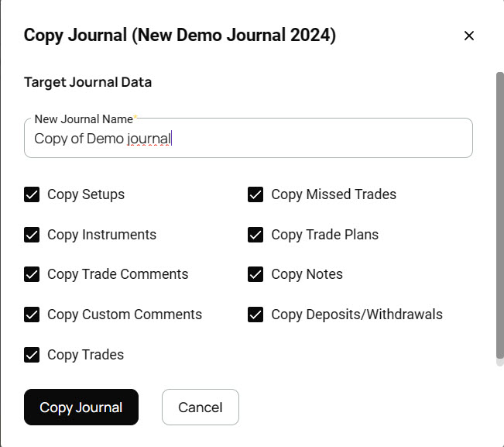Uncheck the Copy Setups checkbox
The height and width of the screenshot is (447, 504).
tap(32, 194)
